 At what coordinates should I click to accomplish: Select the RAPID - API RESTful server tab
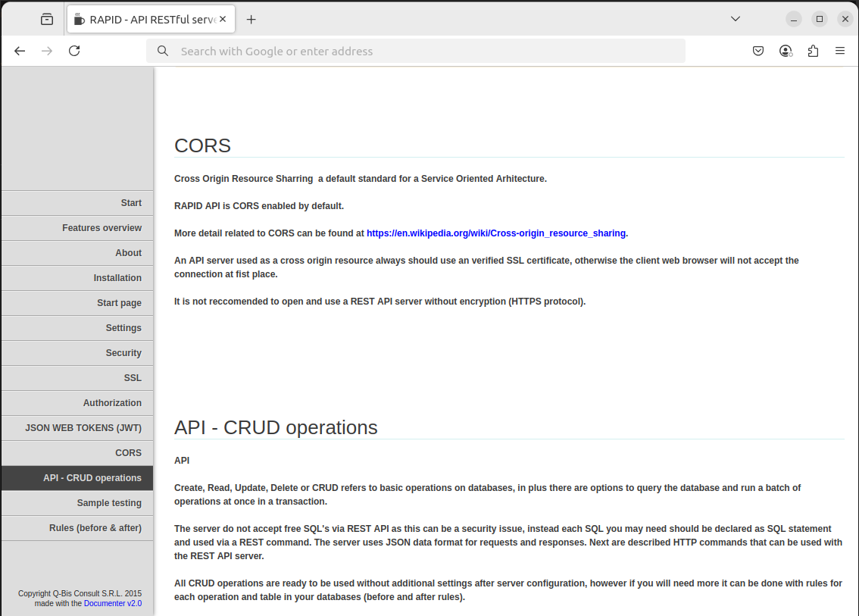pyautogui.click(x=151, y=20)
